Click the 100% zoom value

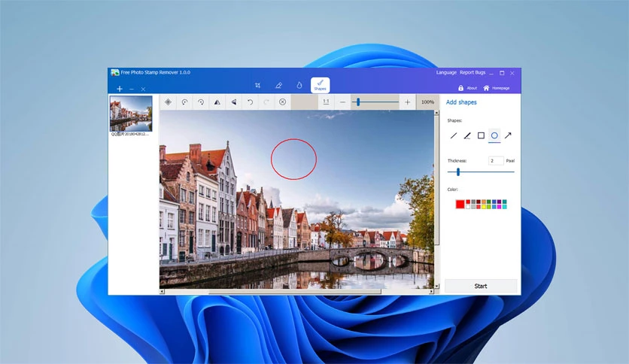[x=427, y=102]
